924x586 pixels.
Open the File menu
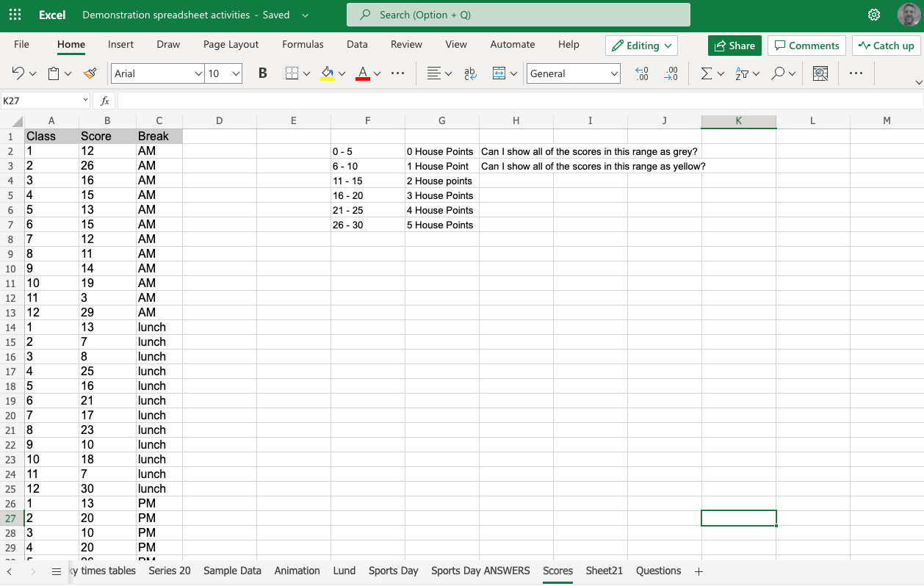(x=21, y=44)
